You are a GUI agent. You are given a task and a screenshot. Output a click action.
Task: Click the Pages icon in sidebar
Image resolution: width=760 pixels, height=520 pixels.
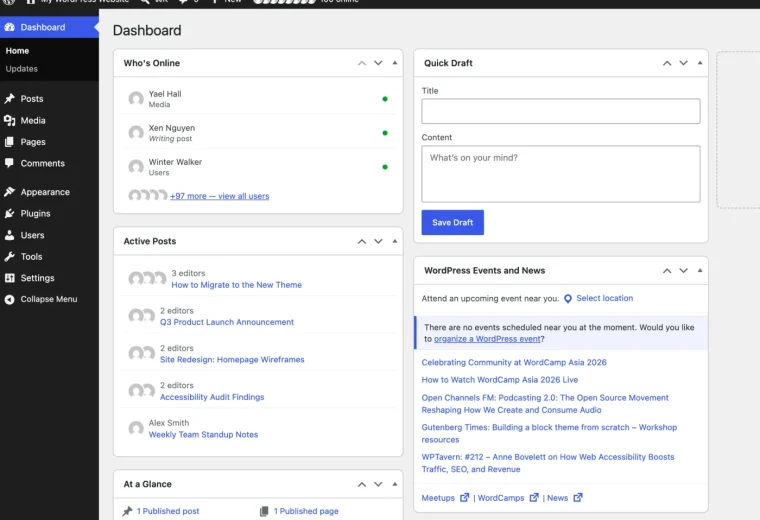click(9, 142)
